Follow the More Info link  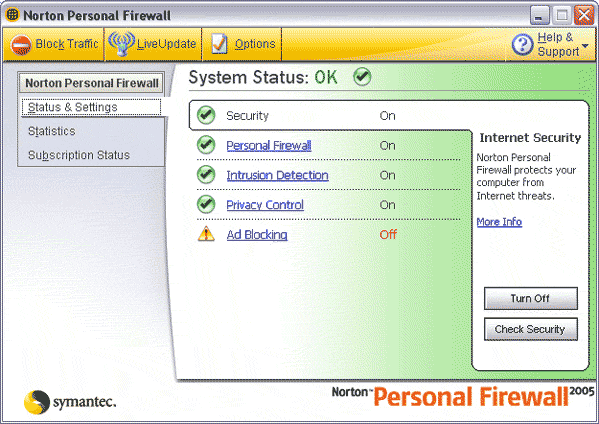(499, 222)
